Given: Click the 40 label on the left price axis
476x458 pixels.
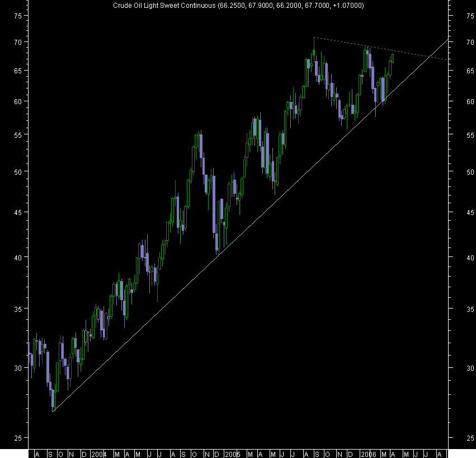Looking at the screenshot, I should pyautogui.click(x=18, y=258).
